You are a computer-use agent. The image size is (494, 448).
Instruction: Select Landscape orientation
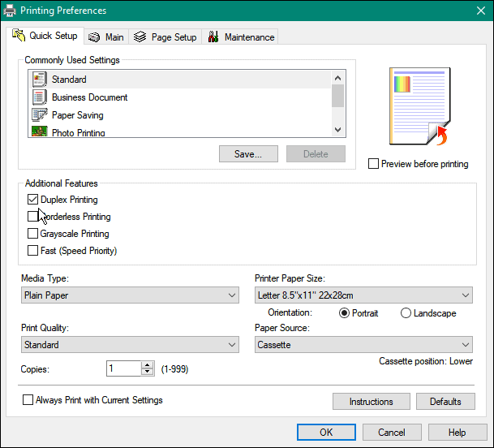[406, 313]
